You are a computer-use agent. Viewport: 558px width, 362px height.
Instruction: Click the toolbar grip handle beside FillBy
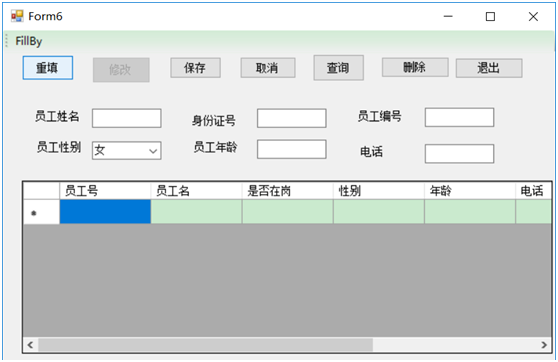point(6,41)
